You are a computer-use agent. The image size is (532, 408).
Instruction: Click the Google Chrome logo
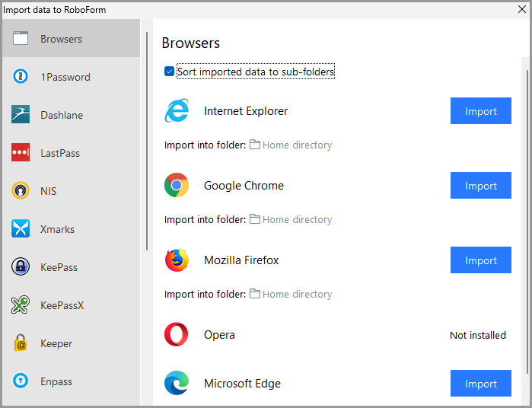pyautogui.click(x=177, y=185)
